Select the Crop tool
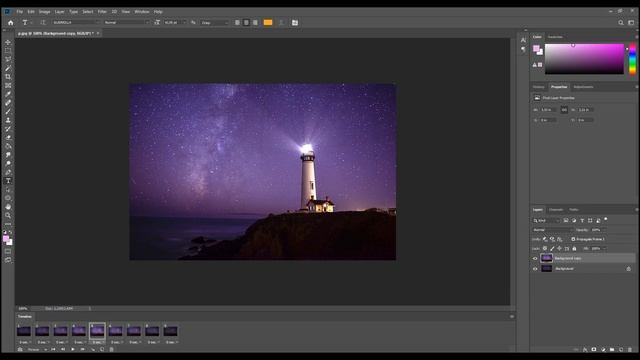This screenshot has height=360, width=640. pos(8,77)
